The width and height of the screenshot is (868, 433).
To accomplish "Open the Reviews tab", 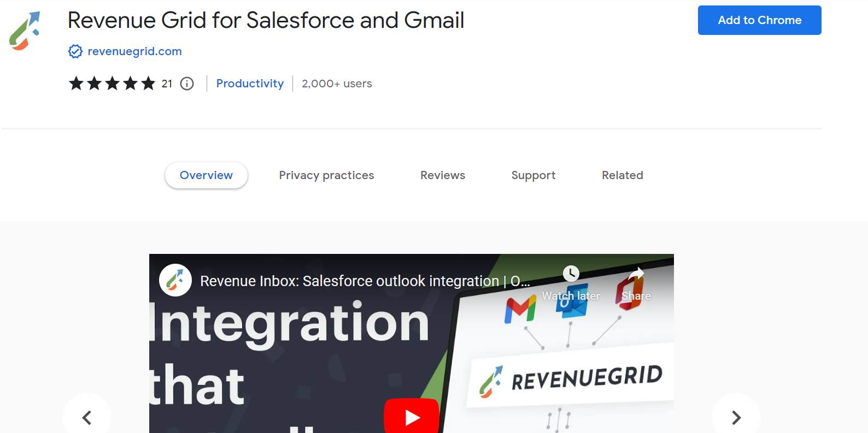I will tap(443, 175).
